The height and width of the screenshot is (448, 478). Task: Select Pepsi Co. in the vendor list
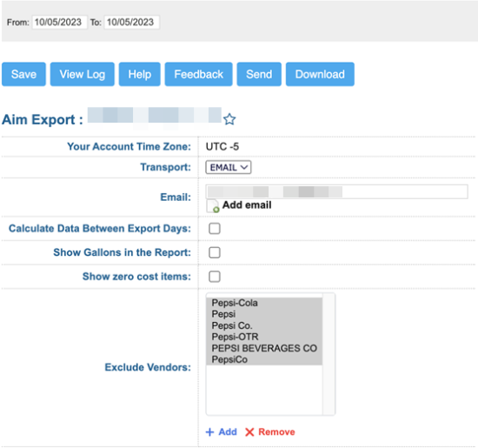click(x=264, y=325)
